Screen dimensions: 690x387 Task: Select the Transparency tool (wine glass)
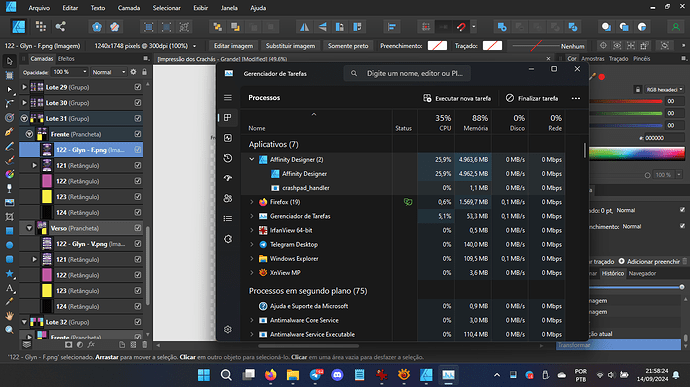click(x=9, y=188)
